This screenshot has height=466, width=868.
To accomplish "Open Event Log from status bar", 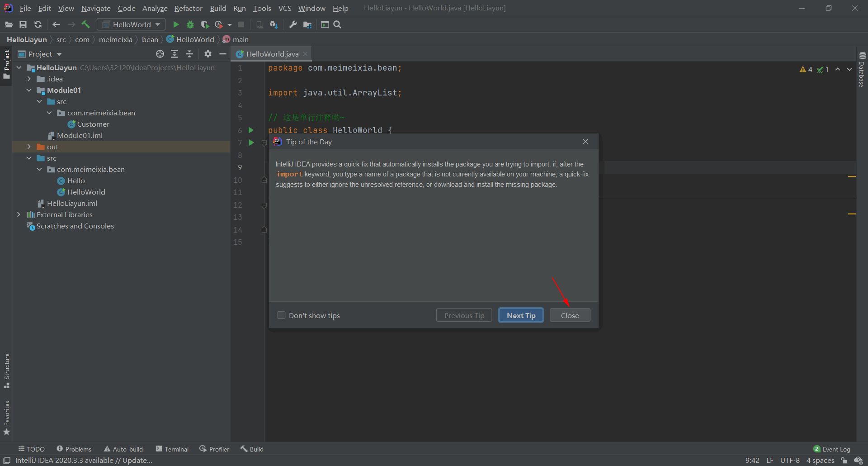I will (832, 449).
